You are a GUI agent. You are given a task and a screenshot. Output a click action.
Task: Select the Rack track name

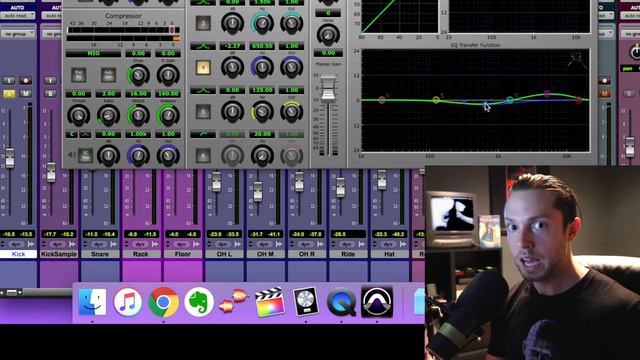141,254
